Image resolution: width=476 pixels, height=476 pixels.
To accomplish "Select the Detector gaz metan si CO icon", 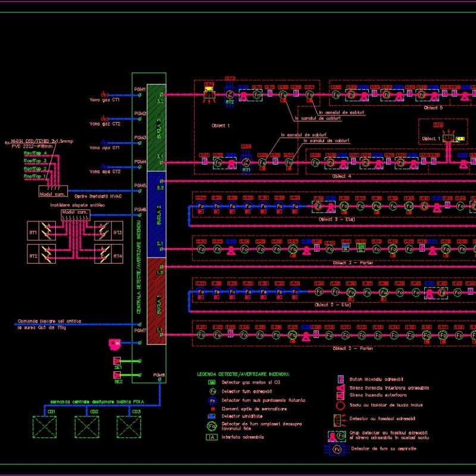I will click(x=211, y=381).
